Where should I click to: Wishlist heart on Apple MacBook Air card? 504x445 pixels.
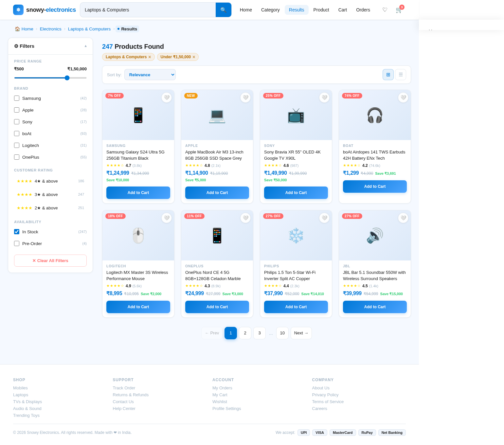pos(245,98)
